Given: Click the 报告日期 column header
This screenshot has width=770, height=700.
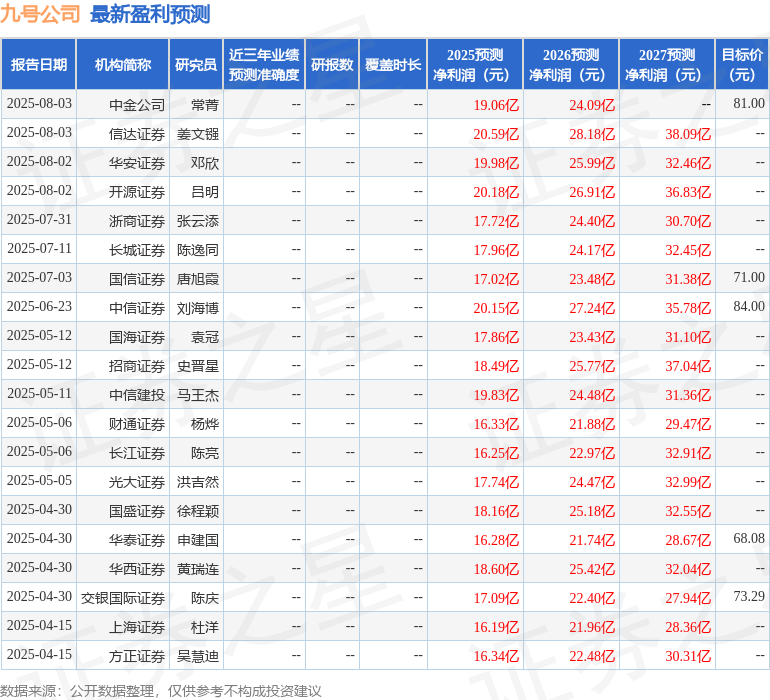Looking at the screenshot, I should [x=39, y=65].
